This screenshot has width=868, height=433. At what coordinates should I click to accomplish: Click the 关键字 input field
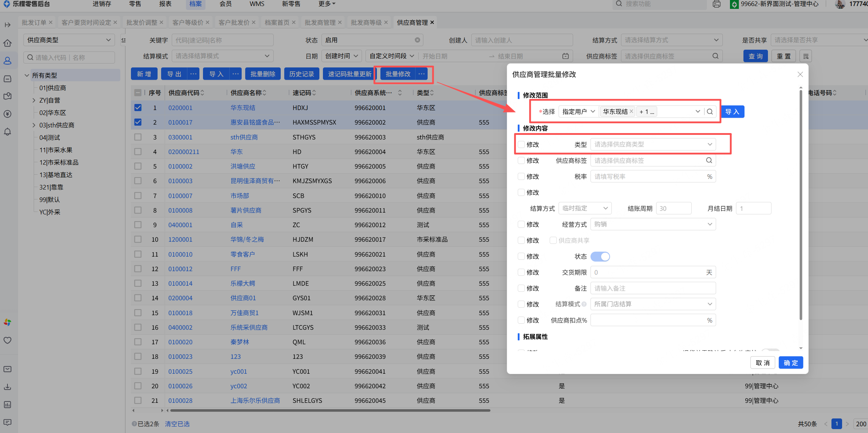(x=223, y=40)
